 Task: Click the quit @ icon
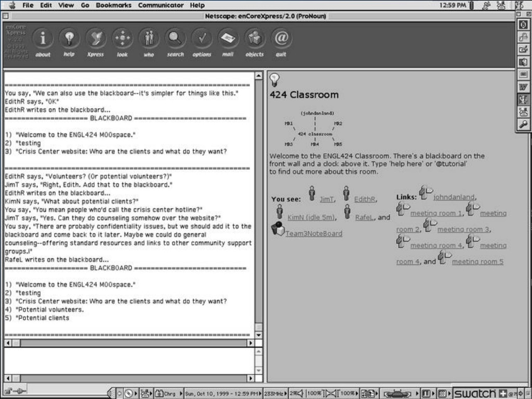pos(281,38)
